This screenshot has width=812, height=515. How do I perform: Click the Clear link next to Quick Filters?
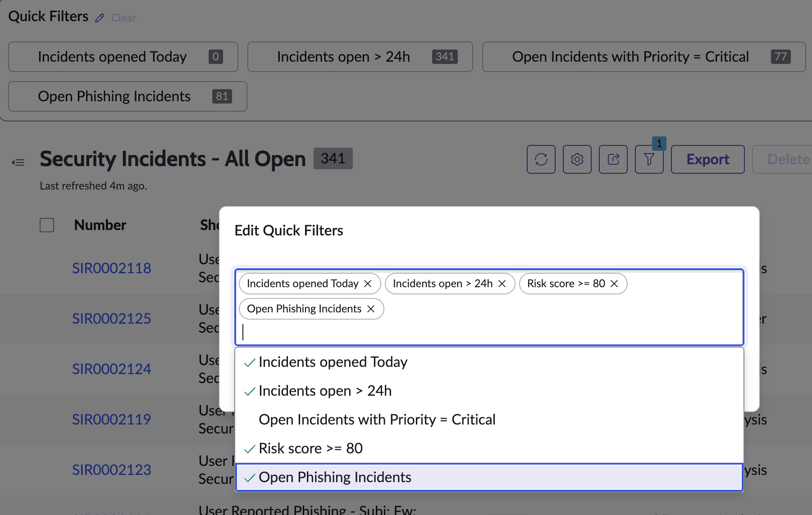point(123,18)
